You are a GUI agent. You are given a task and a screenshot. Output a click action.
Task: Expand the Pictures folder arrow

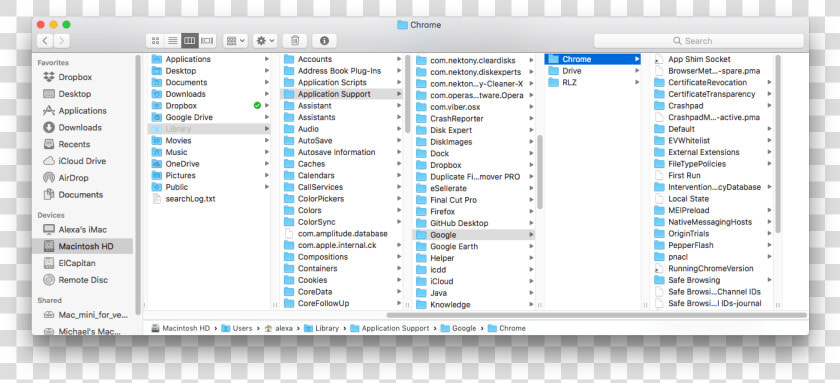click(266, 175)
